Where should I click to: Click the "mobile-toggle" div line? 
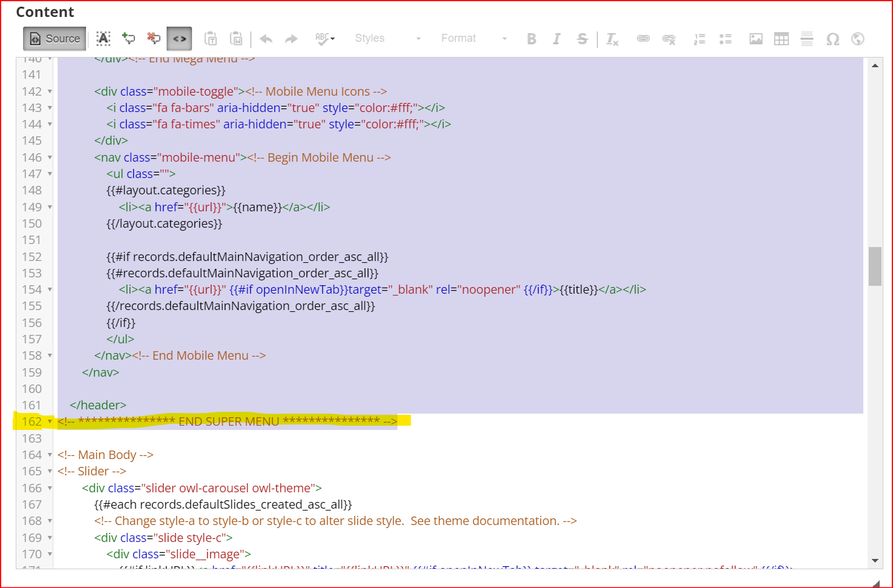tap(241, 91)
